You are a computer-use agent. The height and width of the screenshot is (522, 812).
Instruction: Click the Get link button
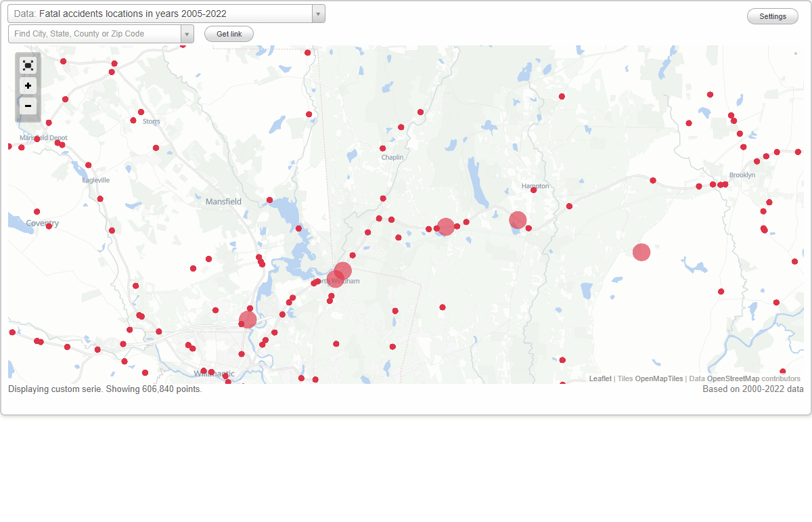[x=229, y=34]
